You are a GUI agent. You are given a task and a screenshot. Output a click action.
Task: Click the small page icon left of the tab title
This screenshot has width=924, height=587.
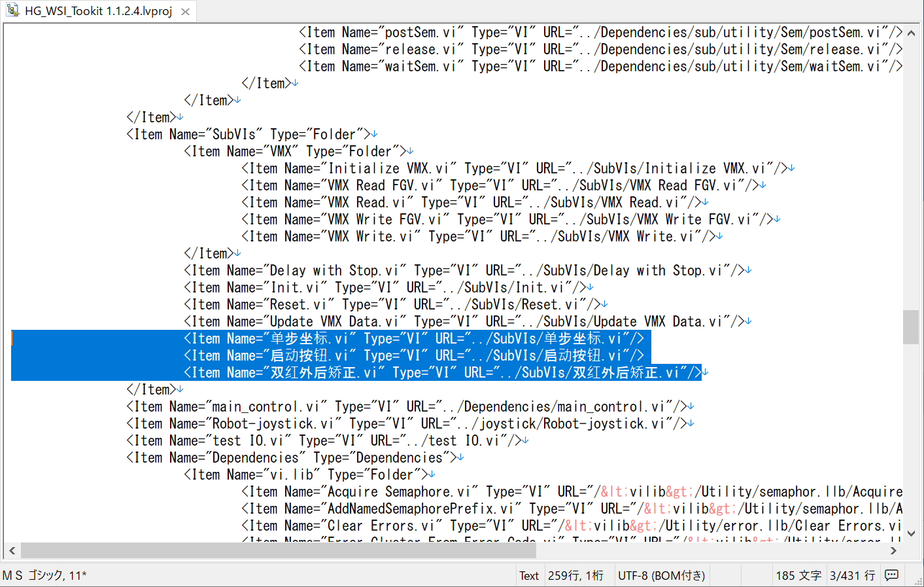pos(13,10)
